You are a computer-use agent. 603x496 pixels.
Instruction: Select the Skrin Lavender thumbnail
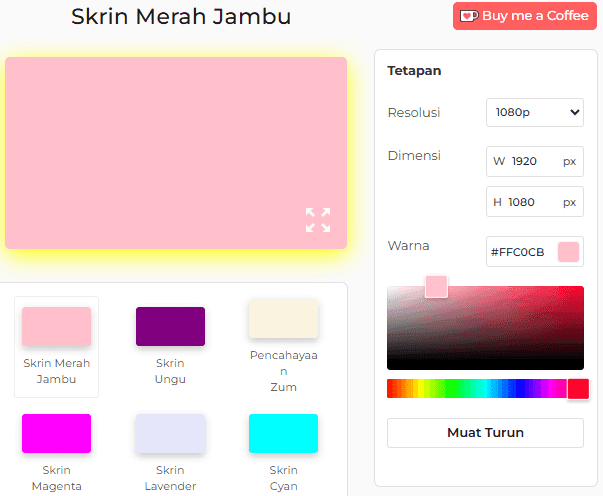point(170,434)
